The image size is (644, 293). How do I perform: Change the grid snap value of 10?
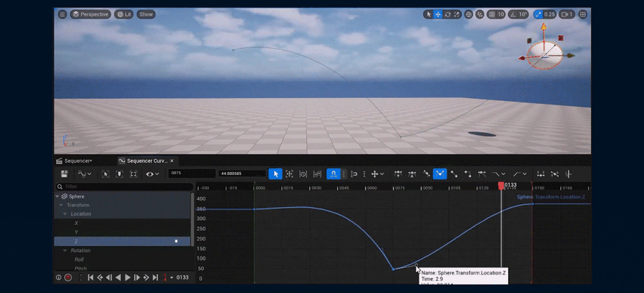[x=501, y=14]
